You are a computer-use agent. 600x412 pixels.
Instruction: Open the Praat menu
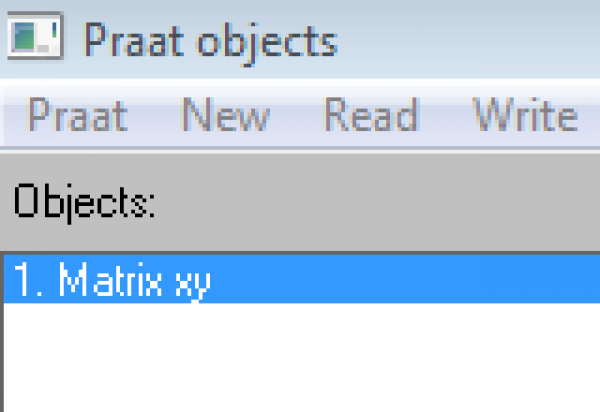point(77,117)
